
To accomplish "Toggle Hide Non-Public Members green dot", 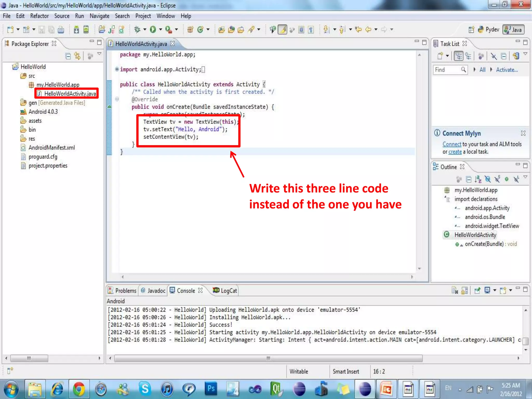I will (x=507, y=179).
